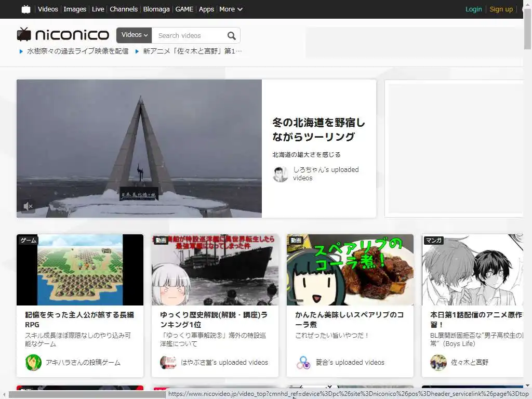Viewport: 532px width, 399px height.
Task: Click アキハラ's green avatar icon
Action: 33,362
